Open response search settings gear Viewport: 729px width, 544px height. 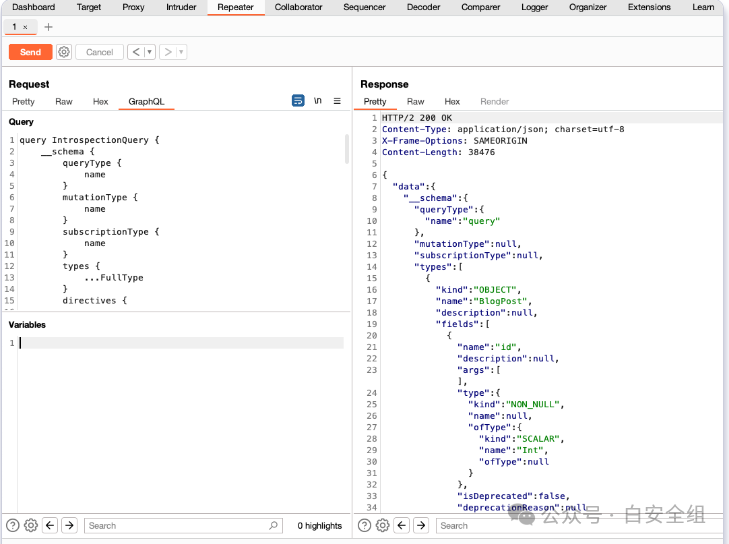383,525
